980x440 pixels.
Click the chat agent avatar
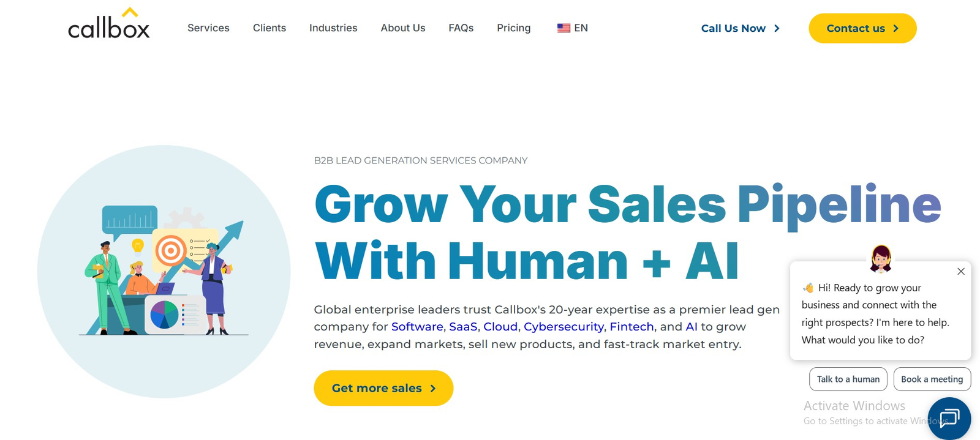coord(881,258)
